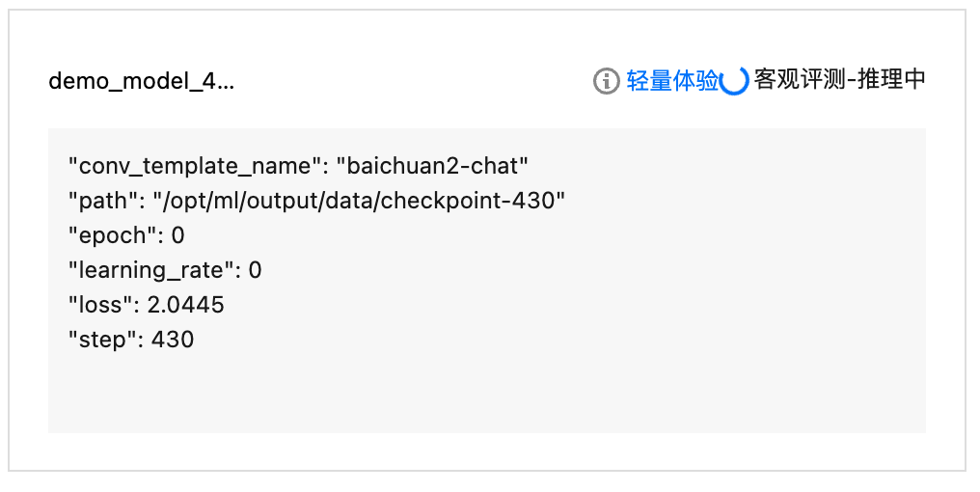980x492 pixels.
Task: Click the checkpoint-430 path value
Action: tap(359, 201)
